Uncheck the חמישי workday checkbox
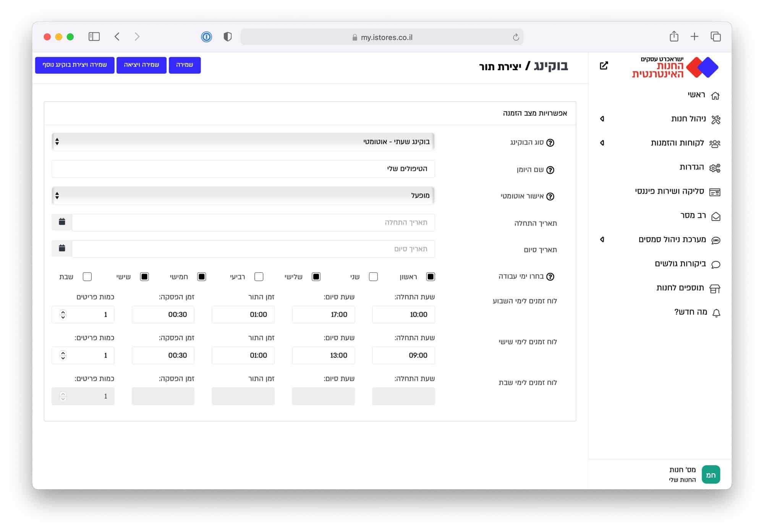 [201, 277]
